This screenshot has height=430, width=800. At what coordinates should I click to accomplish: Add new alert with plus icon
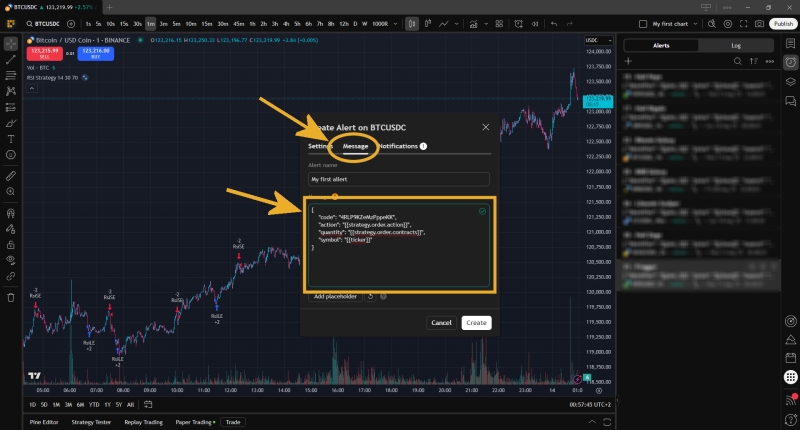tap(628, 61)
